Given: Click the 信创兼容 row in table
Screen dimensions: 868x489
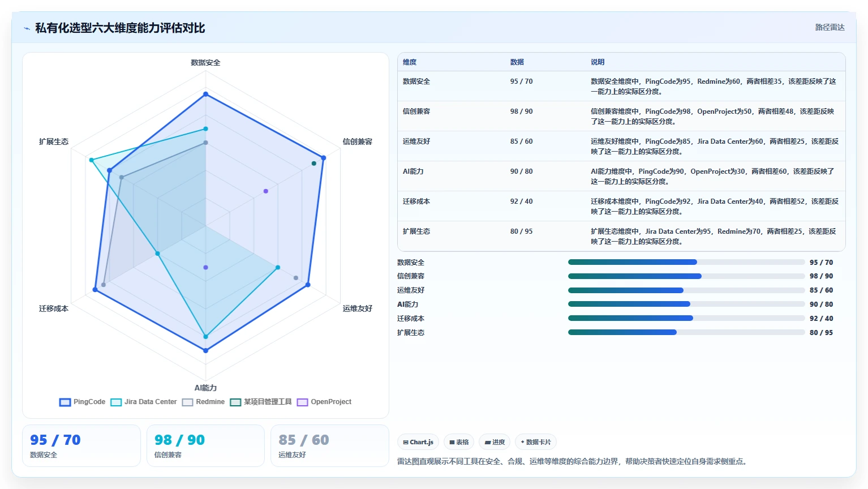Looking at the screenshot, I should click(x=621, y=116).
